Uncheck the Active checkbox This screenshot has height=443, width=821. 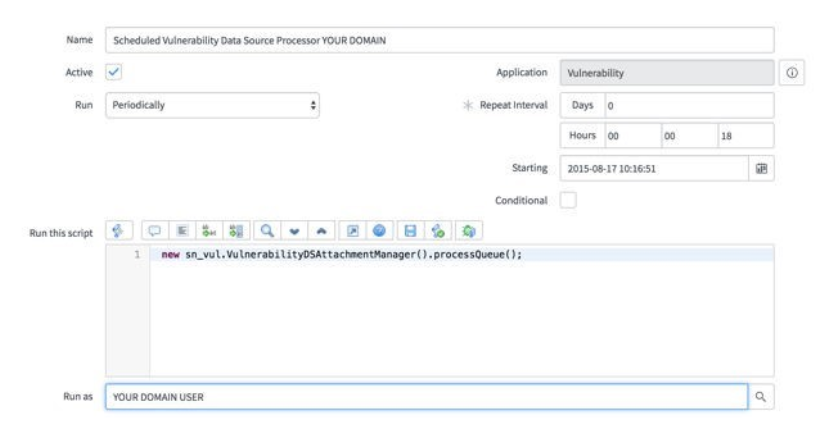tap(114, 72)
